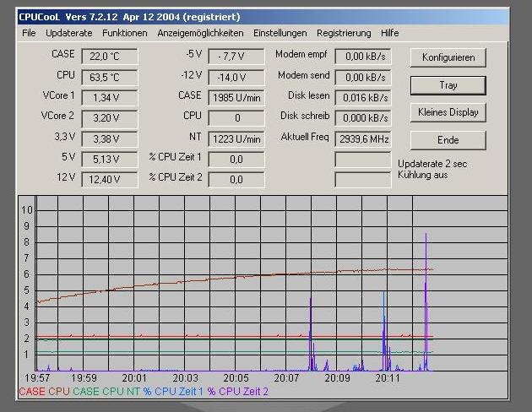The height and width of the screenshot is (412, 532).
Task: Click the CPUCool title bar text
Action: pyautogui.click(x=129, y=17)
